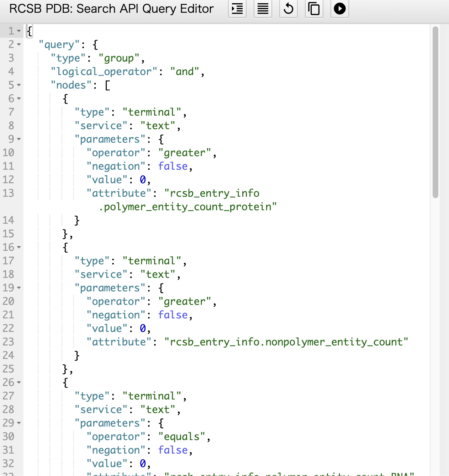The width and height of the screenshot is (449, 476).
Task: Click the "query" key on line 2
Action: click(x=59, y=44)
